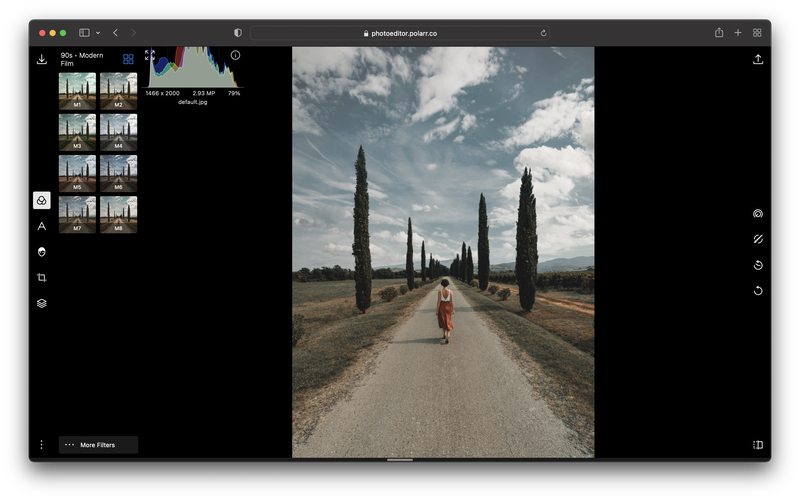Viewport: 800px width, 500px height.
Task: Expand the histogram panel
Action: [150, 55]
